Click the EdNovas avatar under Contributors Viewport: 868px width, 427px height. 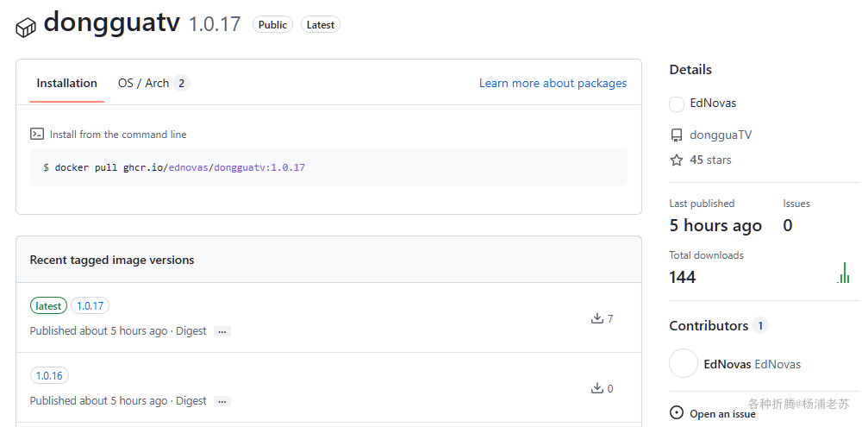point(684,363)
